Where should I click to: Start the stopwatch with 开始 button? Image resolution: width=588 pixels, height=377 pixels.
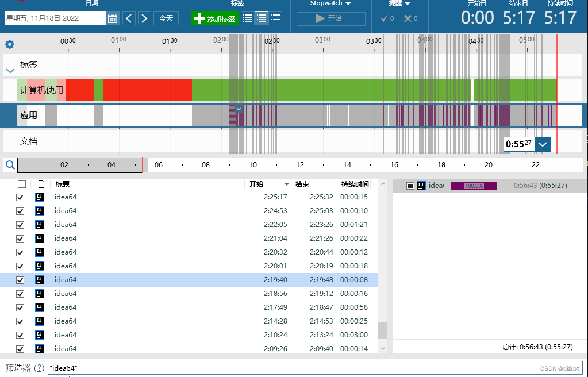tap(330, 19)
